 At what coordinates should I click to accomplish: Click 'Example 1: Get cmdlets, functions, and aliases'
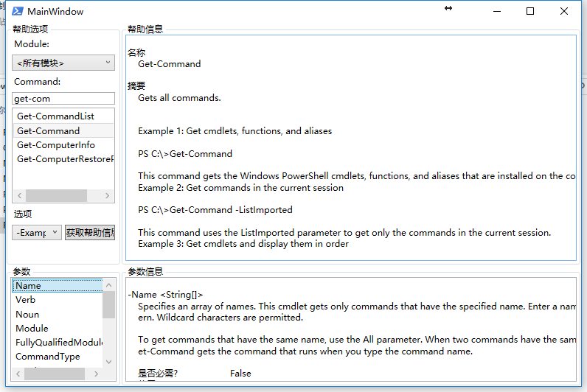coord(235,131)
